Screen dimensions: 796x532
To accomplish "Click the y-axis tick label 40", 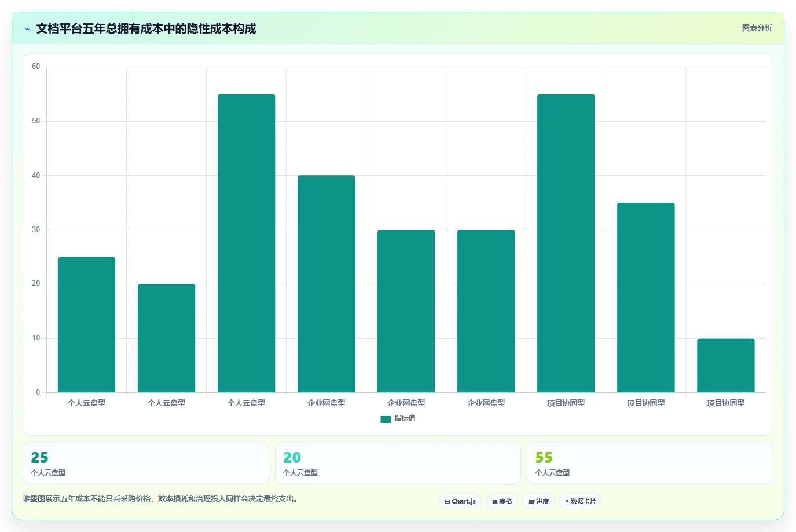I will (36, 175).
